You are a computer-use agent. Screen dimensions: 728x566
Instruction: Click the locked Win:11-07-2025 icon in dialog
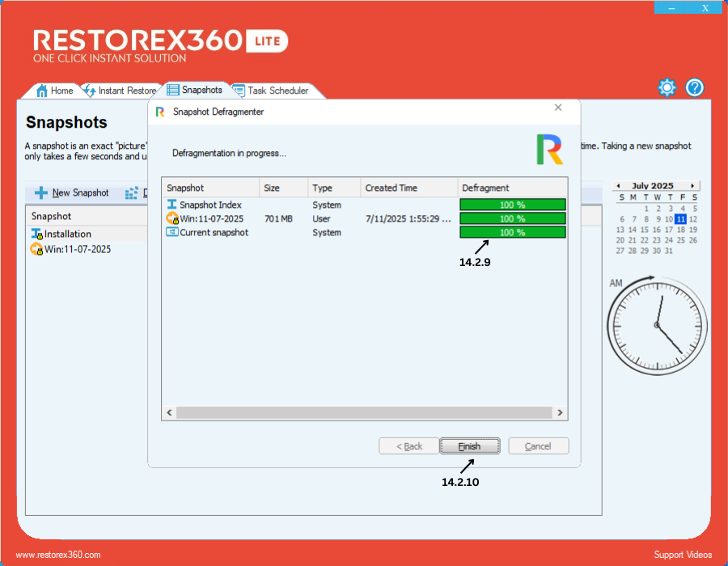coord(171,218)
